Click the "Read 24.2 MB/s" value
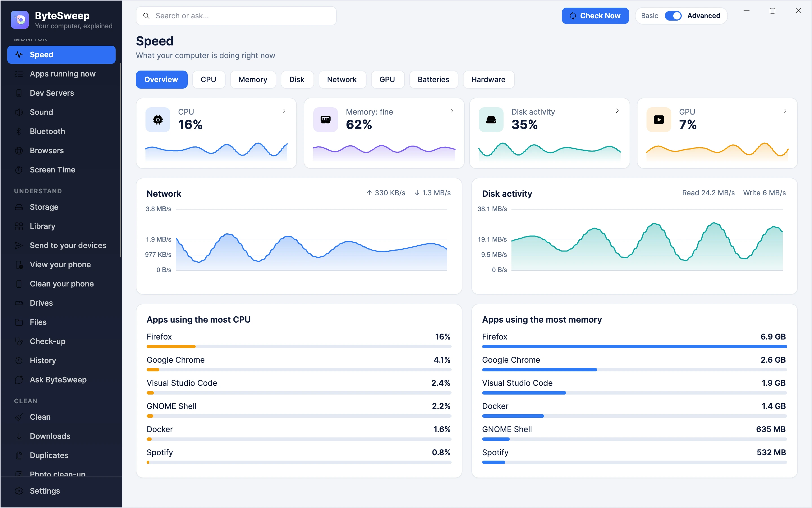812x508 pixels. [x=708, y=193]
